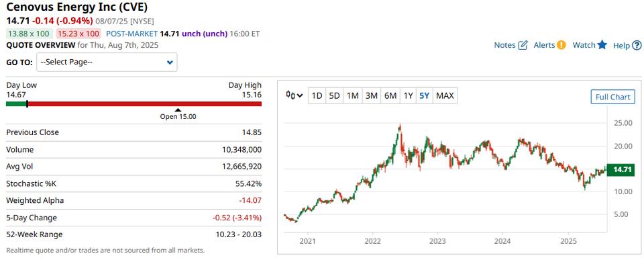The width and height of the screenshot is (644, 258).
Task: Switch chart to 5D range
Action: pos(334,96)
